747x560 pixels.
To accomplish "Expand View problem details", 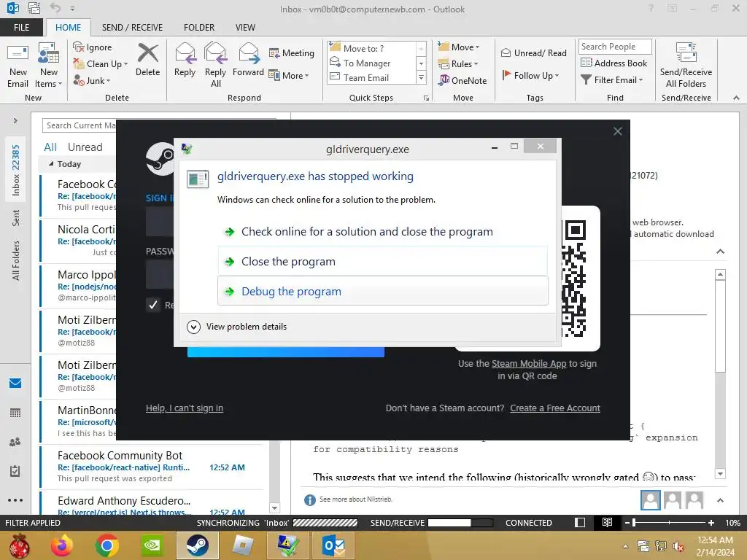I will click(237, 327).
